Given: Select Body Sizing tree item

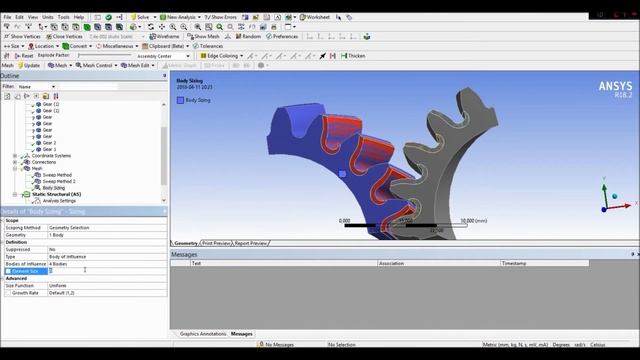Looking at the screenshot, I should [x=54, y=188].
